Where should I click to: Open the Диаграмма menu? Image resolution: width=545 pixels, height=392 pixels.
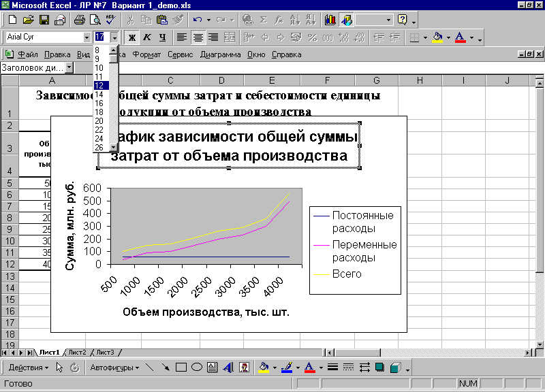220,54
